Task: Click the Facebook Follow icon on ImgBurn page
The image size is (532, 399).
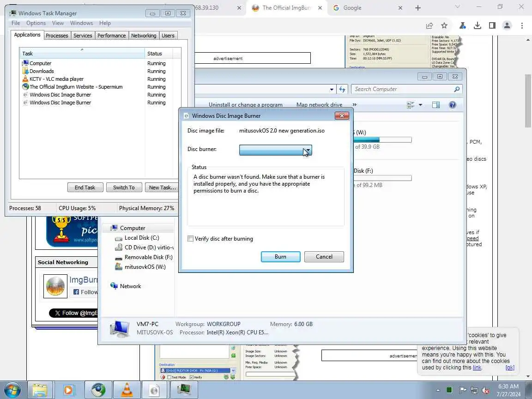Action: click(x=76, y=292)
